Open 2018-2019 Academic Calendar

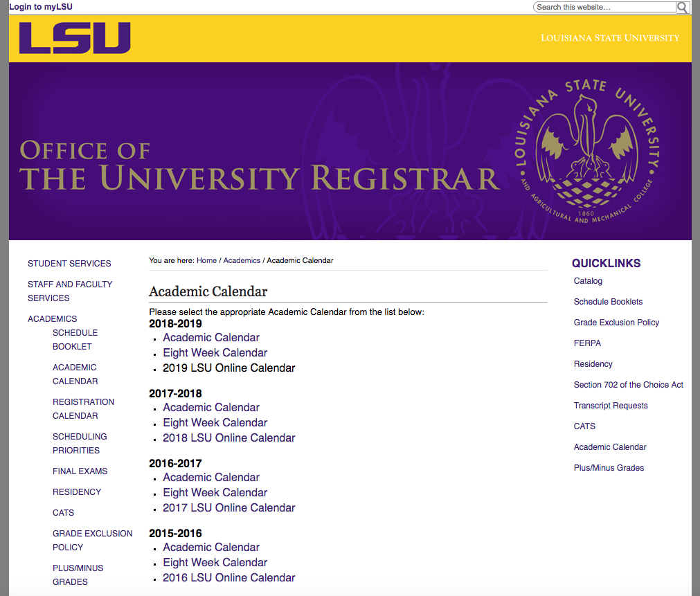(x=211, y=338)
